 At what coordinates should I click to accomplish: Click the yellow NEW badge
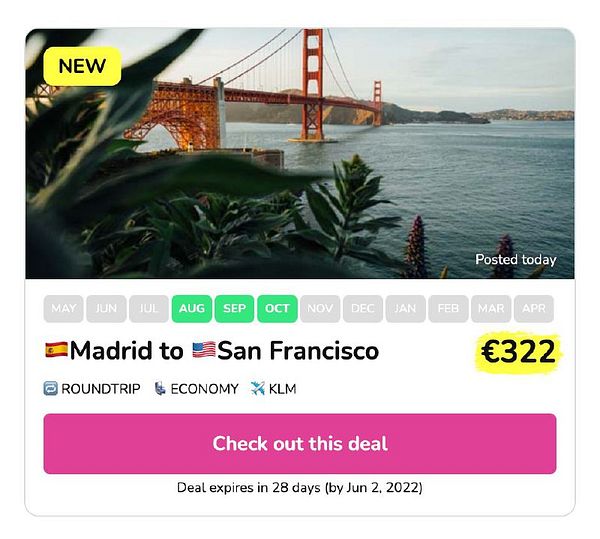[x=82, y=66]
